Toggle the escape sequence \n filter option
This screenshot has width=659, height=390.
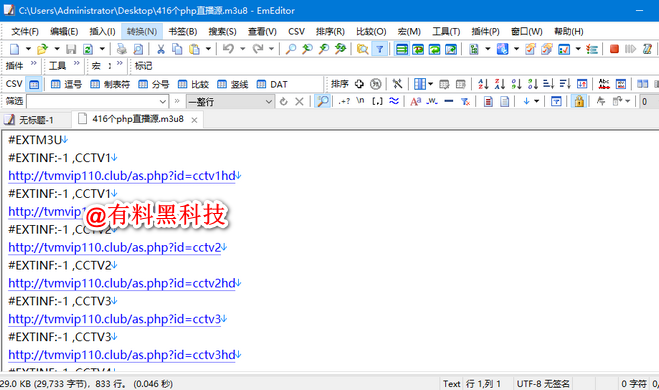(x=360, y=101)
